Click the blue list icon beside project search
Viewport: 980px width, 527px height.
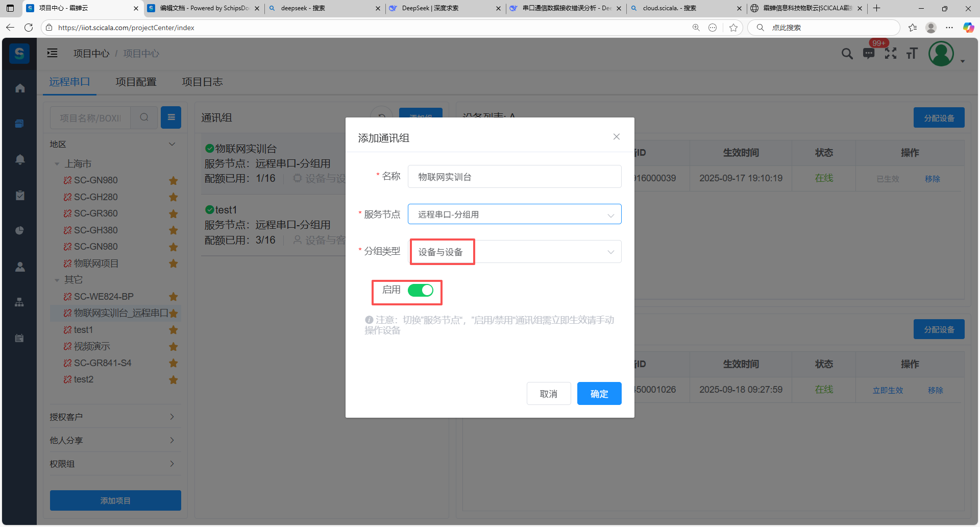171,117
